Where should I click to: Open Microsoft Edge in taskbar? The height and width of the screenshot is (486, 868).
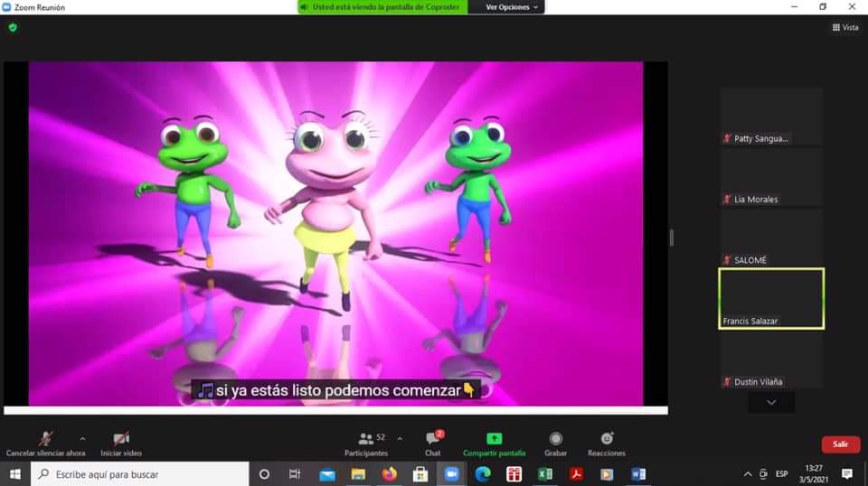pyautogui.click(x=483, y=474)
